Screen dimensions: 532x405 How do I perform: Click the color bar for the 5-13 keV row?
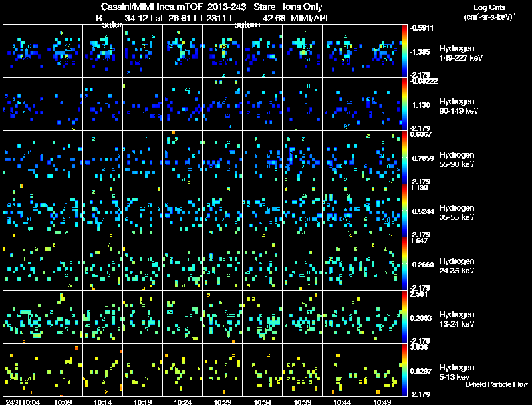coord(404,370)
